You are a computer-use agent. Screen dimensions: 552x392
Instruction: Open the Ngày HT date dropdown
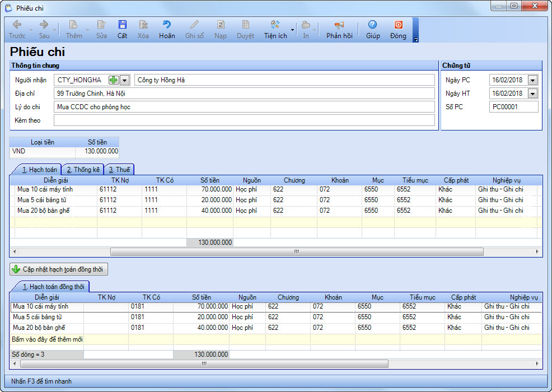click(532, 94)
